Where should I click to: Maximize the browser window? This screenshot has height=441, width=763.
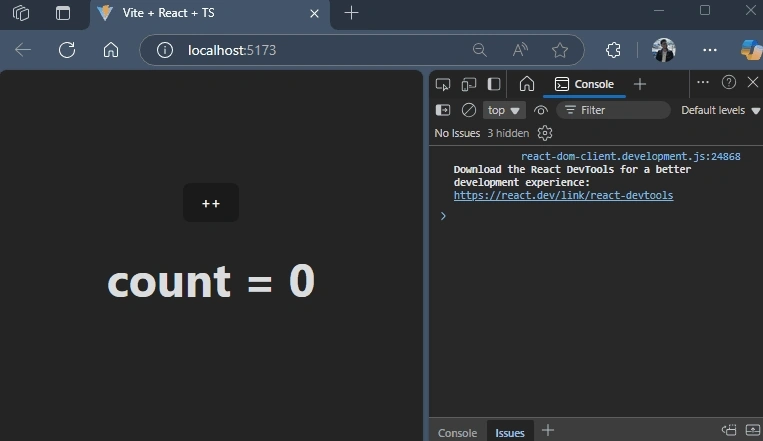pos(705,10)
